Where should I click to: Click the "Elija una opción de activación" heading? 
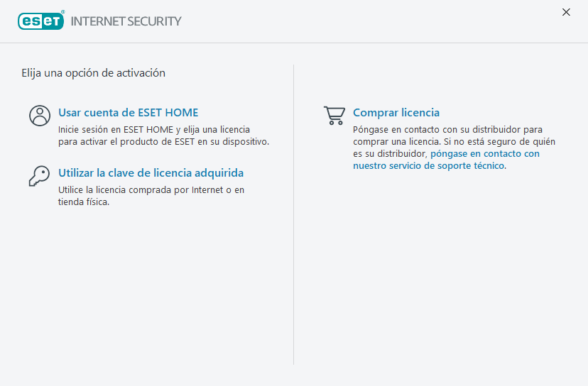[93, 72]
